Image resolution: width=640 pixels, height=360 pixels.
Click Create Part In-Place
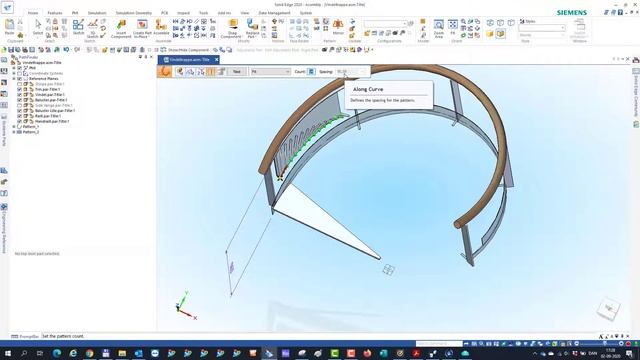(142, 29)
